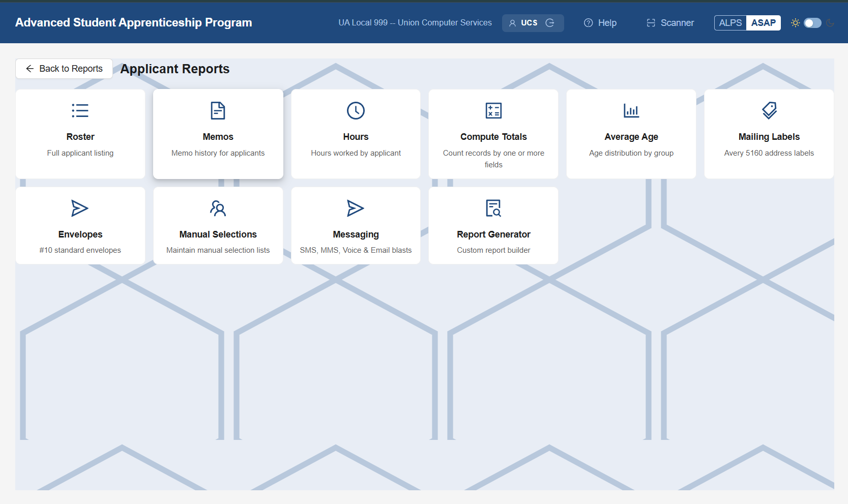Toggle the light/dark theme switch
The image size is (848, 504).
pyautogui.click(x=812, y=23)
